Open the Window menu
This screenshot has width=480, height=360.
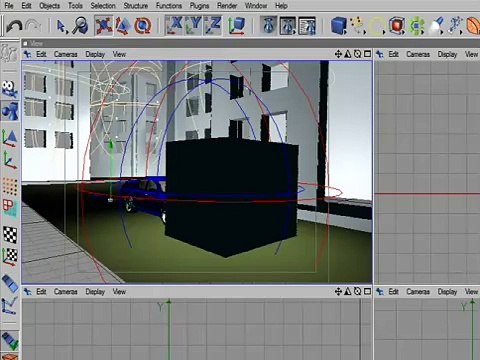(x=256, y=6)
